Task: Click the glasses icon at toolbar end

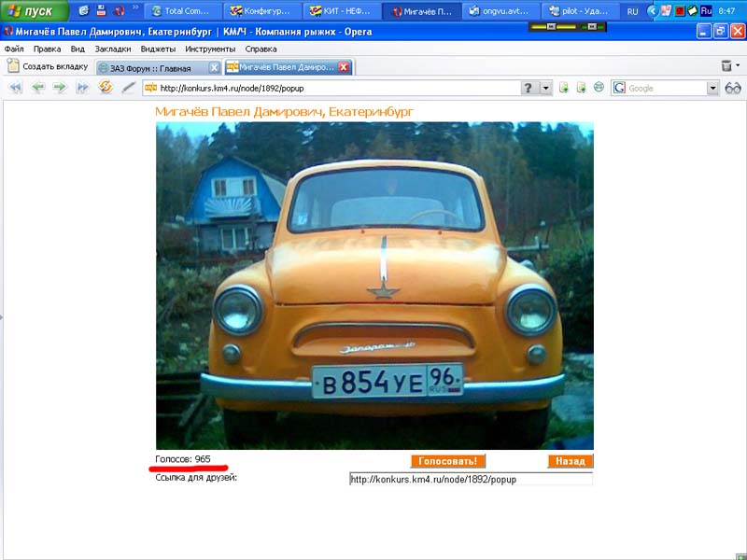Action: 733,88
